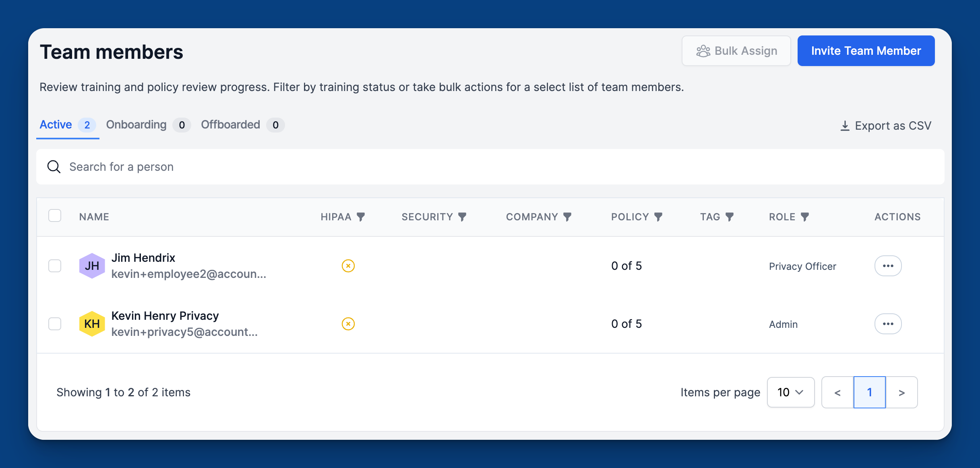The image size is (980, 468).
Task: Open actions menu for Kevin Henry Privacy
Action: click(888, 324)
